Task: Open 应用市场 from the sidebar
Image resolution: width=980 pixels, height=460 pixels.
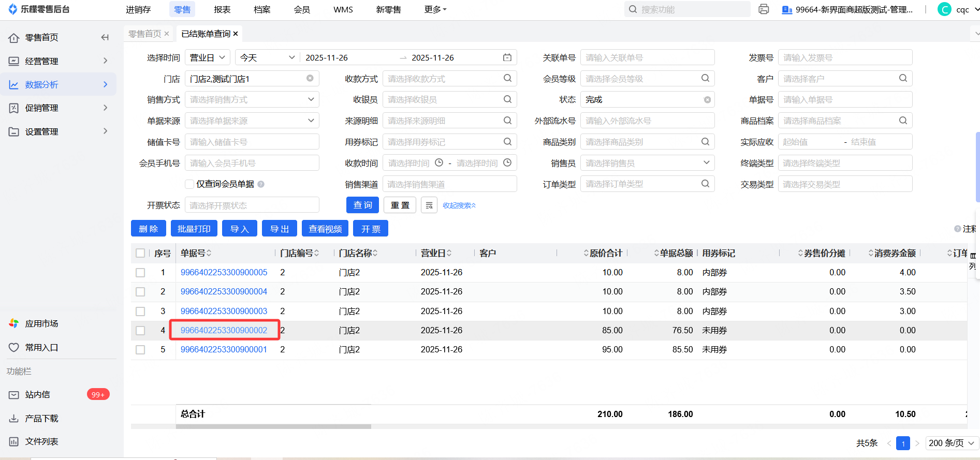Action: pyautogui.click(x=41, y=324)
